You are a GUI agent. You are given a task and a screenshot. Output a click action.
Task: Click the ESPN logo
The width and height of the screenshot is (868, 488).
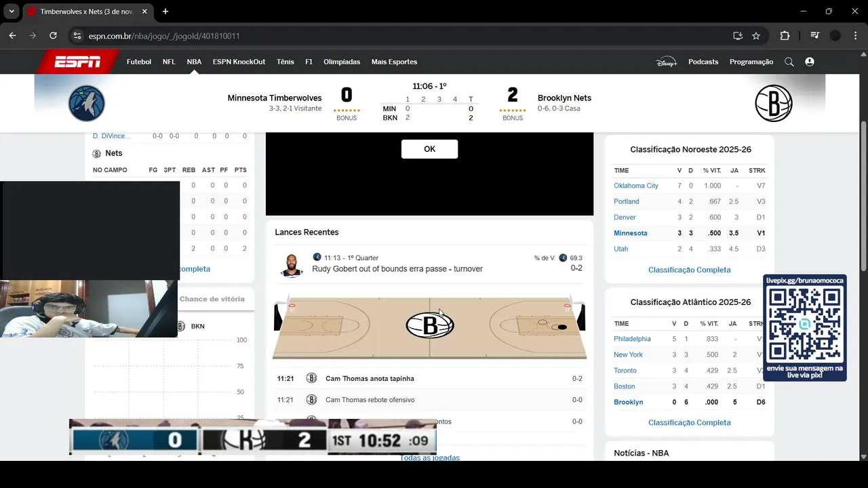(78, 62)
